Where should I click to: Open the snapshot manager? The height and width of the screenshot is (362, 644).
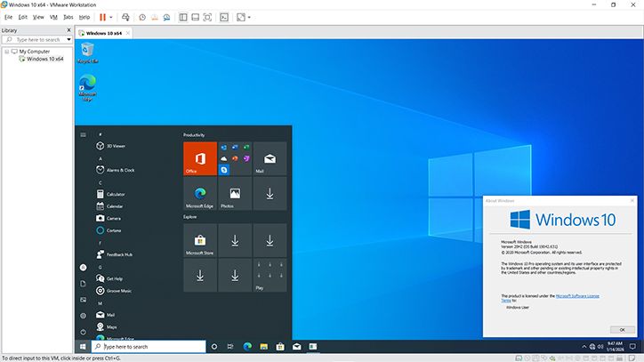click(166, 17)
